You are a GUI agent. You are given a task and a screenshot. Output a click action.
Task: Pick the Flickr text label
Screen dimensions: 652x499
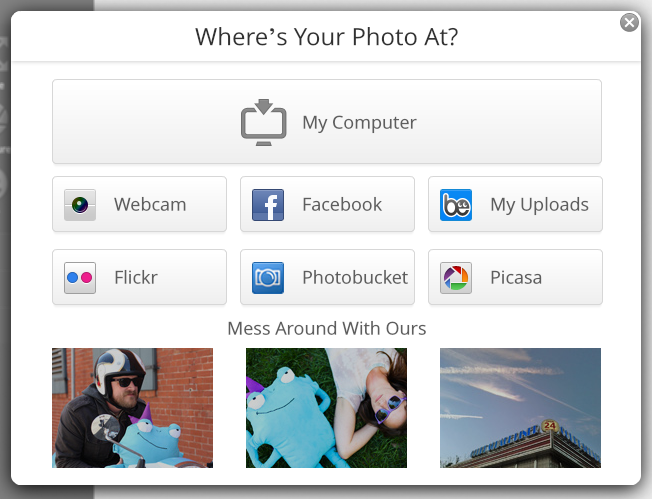click(x=136, y=278)
